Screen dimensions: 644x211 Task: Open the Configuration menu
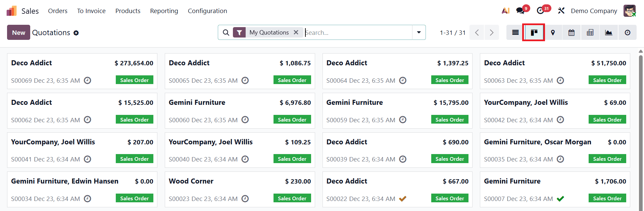207,11
